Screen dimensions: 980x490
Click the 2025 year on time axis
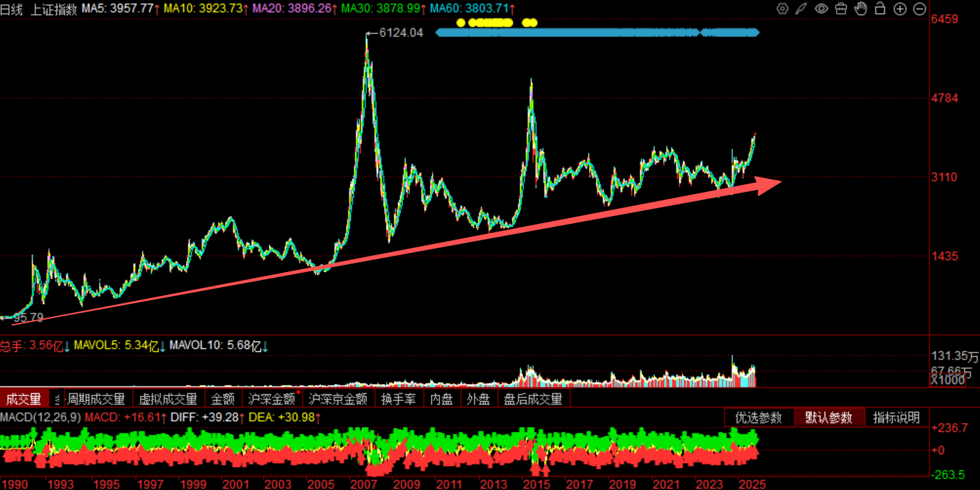[x=752, y=484]
